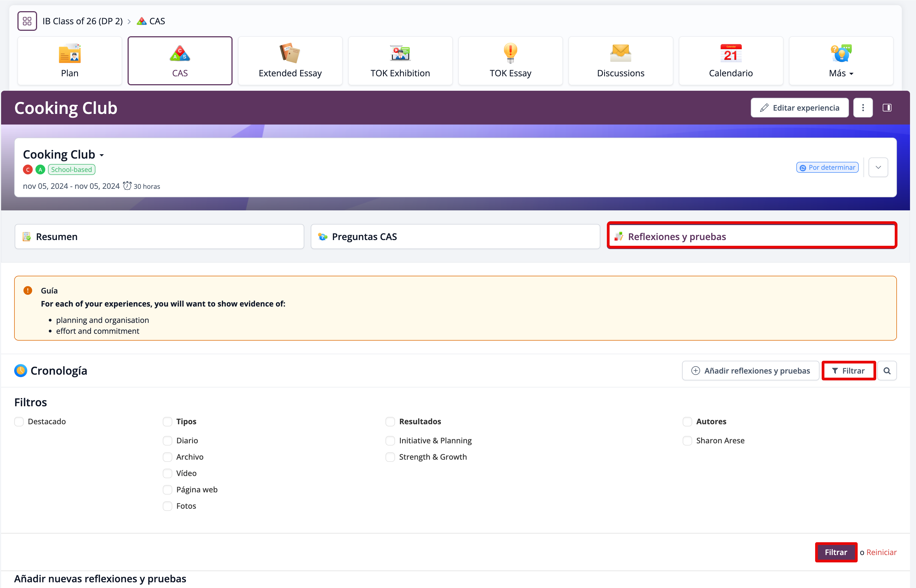916x588 pixels.
Task: Click the Reiniciar link
Action: click(881, 552)
